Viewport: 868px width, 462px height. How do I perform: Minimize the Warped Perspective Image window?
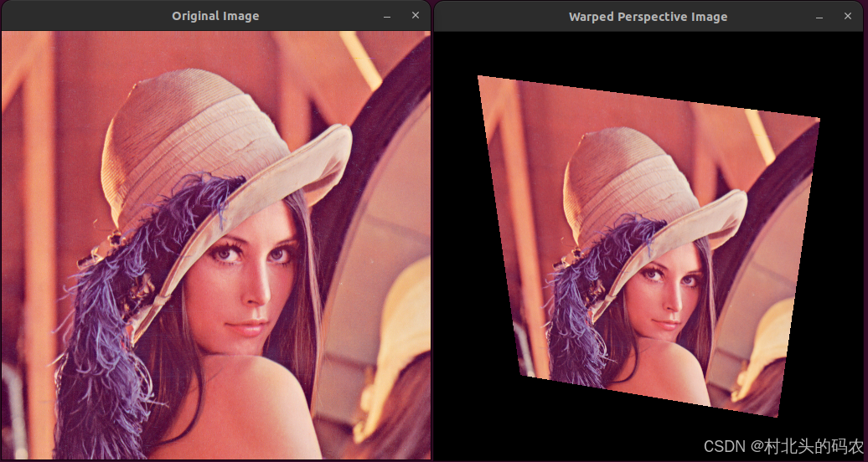point(819,17)
